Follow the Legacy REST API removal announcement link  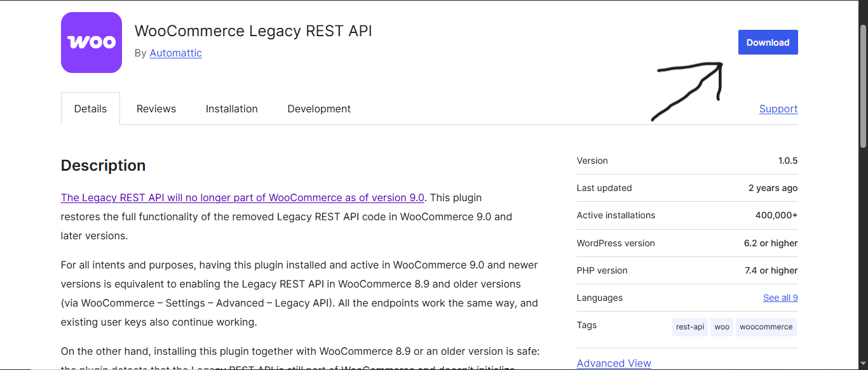(x=243, y=197)
